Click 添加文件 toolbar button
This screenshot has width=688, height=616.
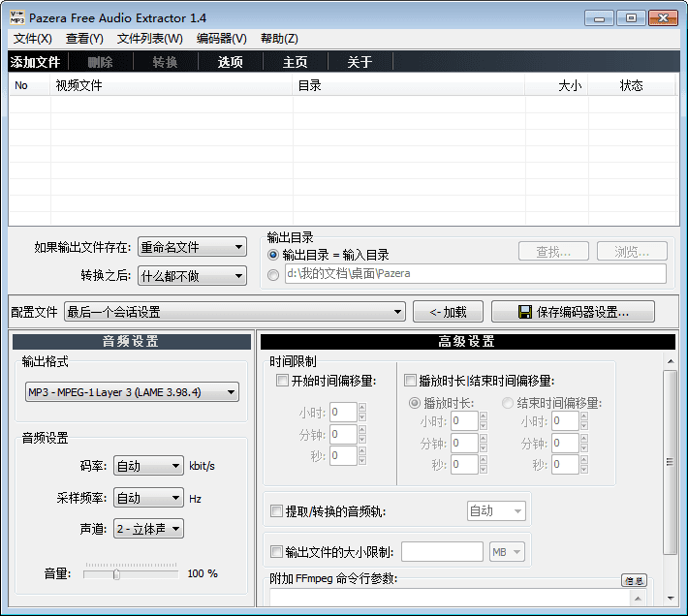click(x=36, y=62)
